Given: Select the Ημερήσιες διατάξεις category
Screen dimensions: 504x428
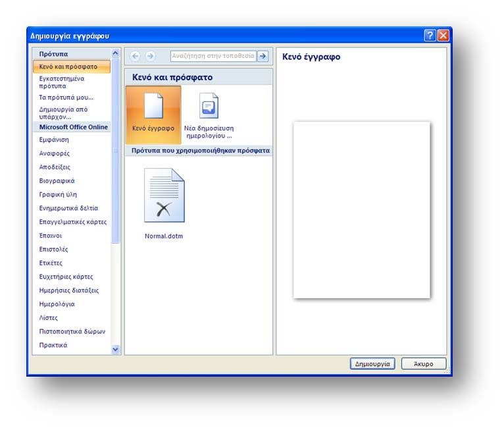Looking at the screenshot, I should (69, 290).
